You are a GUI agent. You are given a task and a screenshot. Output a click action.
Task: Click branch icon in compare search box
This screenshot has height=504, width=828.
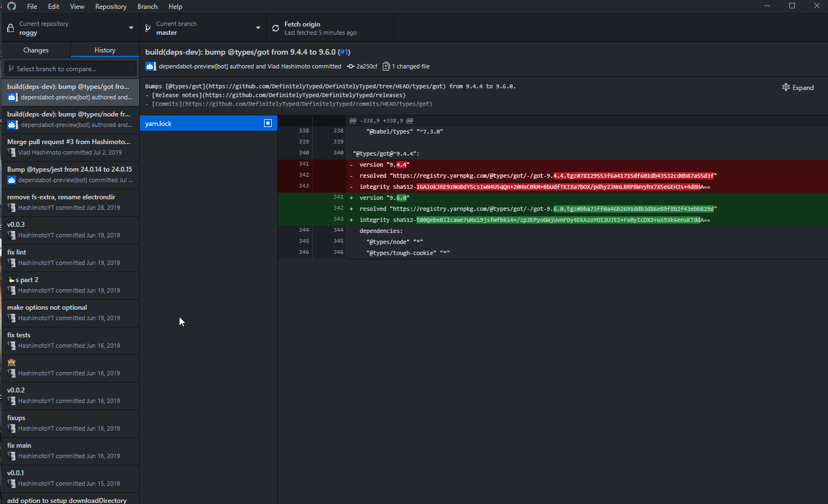coord(11,68)
